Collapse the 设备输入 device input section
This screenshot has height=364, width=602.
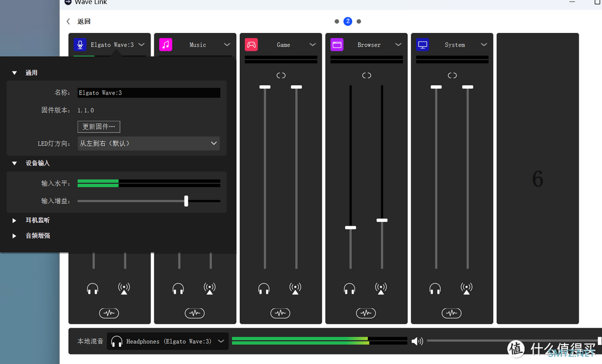click(14, 163)
